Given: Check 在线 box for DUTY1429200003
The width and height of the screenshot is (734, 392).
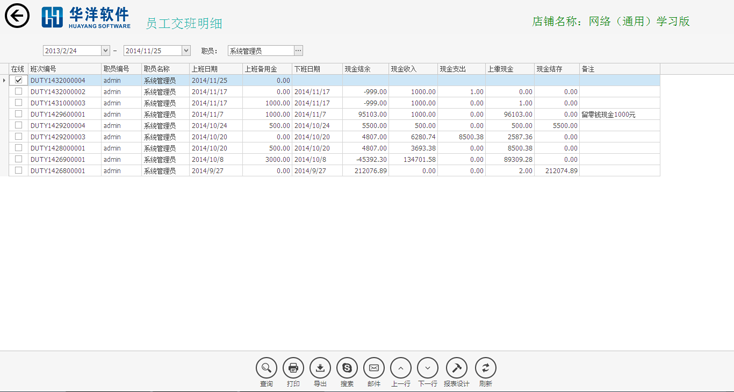Looking at the screenshot, I should (x=18, y=136).
